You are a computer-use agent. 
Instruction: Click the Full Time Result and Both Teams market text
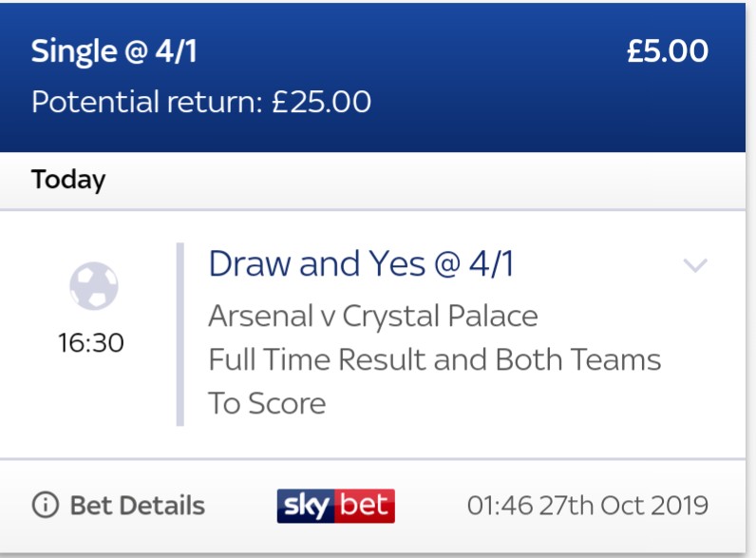[434, 359]
